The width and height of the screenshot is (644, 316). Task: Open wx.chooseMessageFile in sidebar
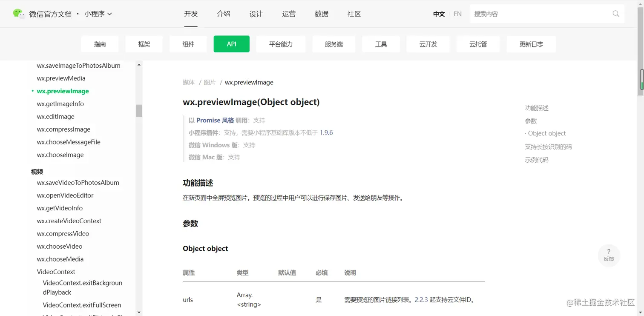click(x=69, y=142)
